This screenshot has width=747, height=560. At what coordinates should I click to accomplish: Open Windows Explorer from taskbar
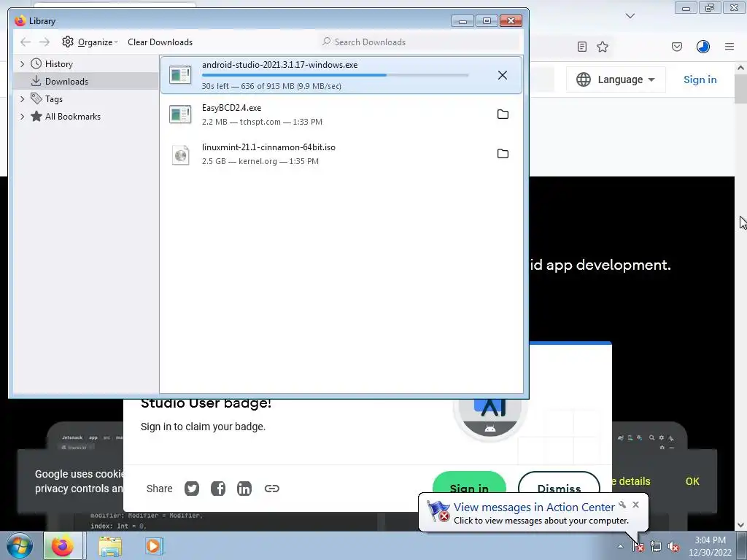tap(110, 546)
